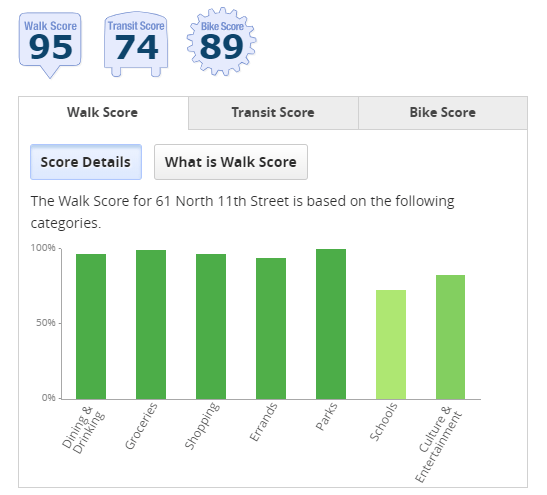Click the 50% y-axis label
The width and height of the screenshot is (547, 495).
click(46, 323)
